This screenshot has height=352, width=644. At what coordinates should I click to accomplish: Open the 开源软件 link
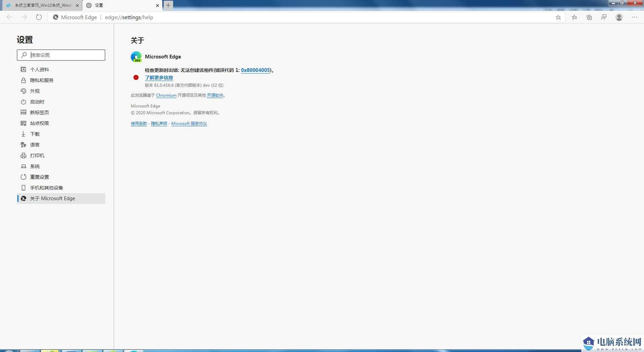pos(215,95)
